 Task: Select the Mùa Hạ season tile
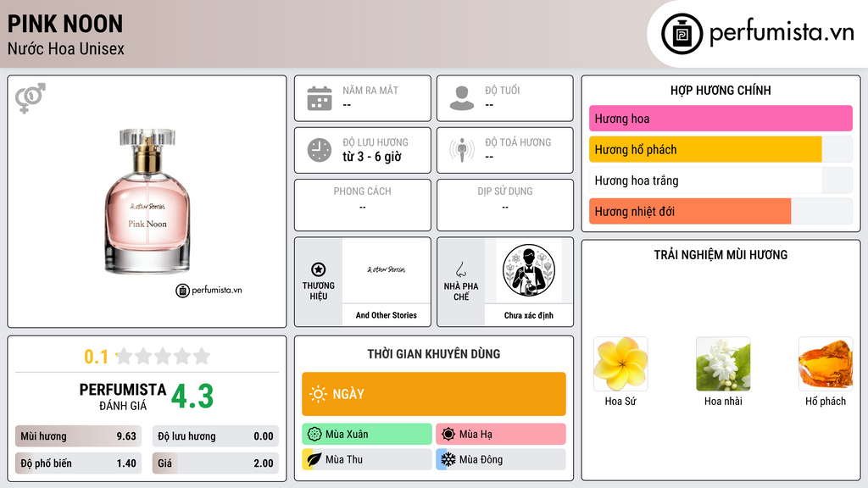(x=501, y=435)
